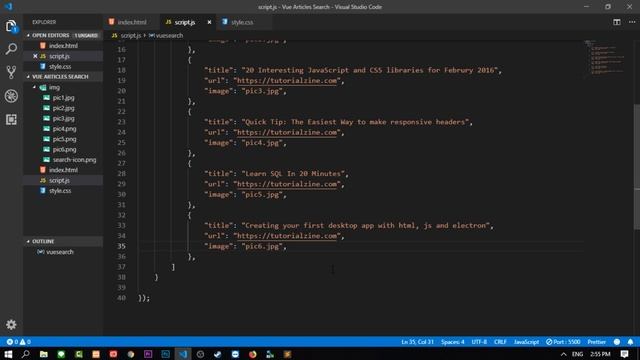
Task: Open the Search view icon
Action: pos(11,49)
